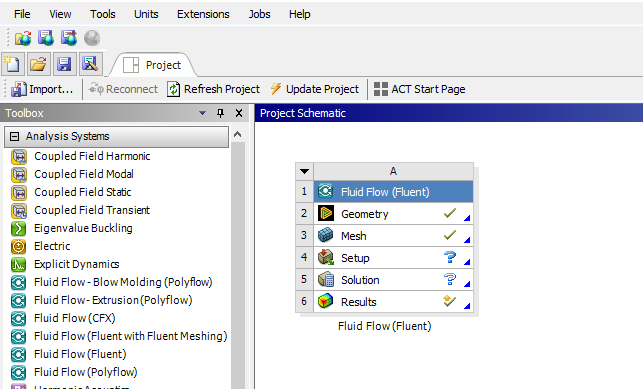Select the Setup cell in system A
Image resolution: width=643 pixels, height=389 pixels.
393,258
